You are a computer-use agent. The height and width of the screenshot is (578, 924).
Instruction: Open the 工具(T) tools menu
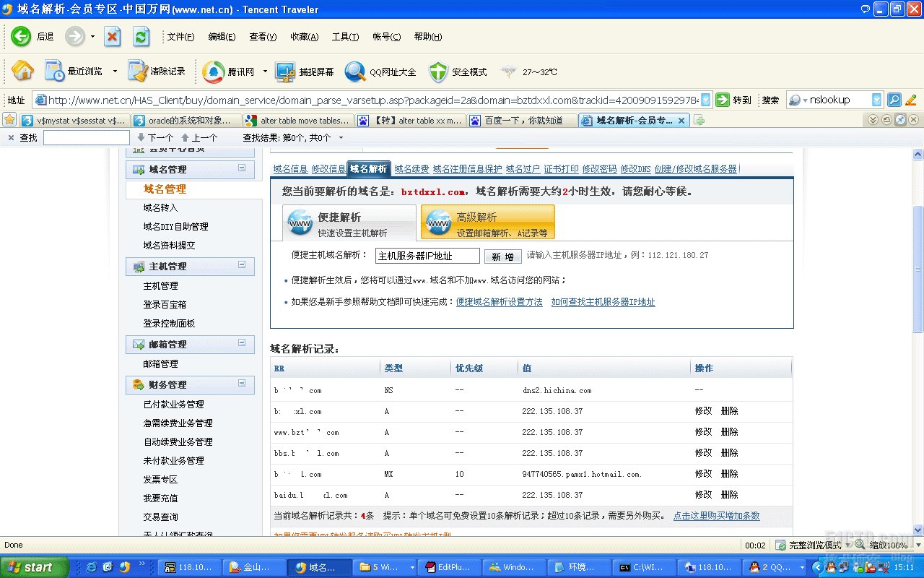tap(345, 37)
